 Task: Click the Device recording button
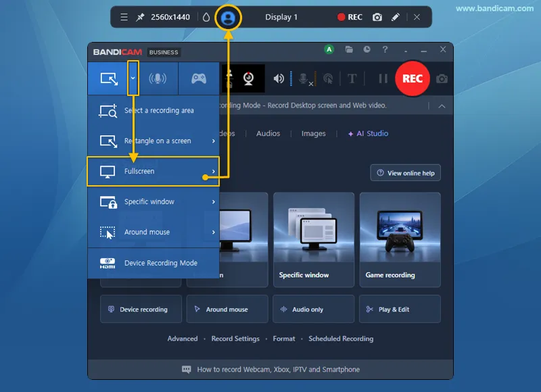pos(141,310)
